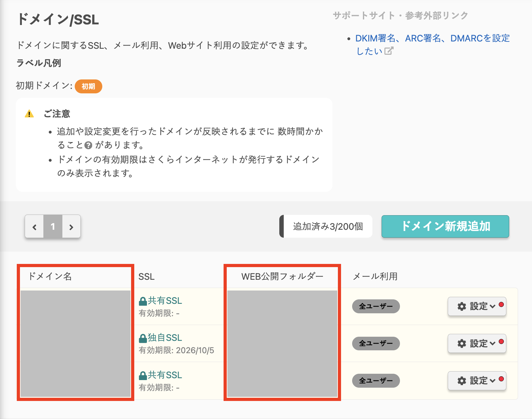This screenshot has width=532, height=419.
Task: Click the external link icon after したい
Action: [389, 51]
